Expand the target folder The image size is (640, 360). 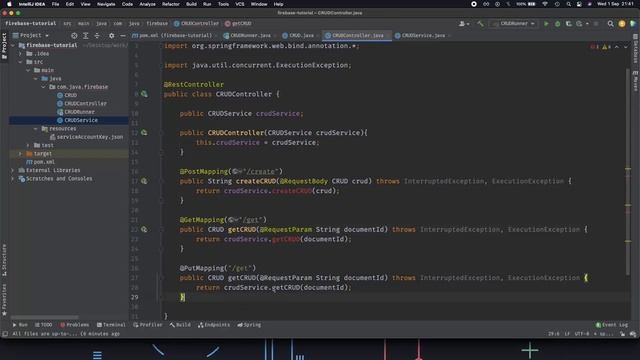point(20,153)
